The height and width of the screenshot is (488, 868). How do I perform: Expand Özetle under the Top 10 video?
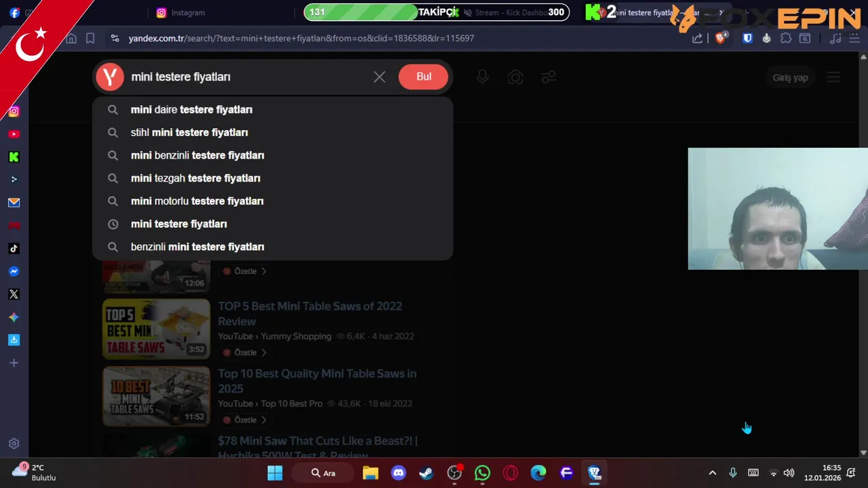(x=245, y=420)
